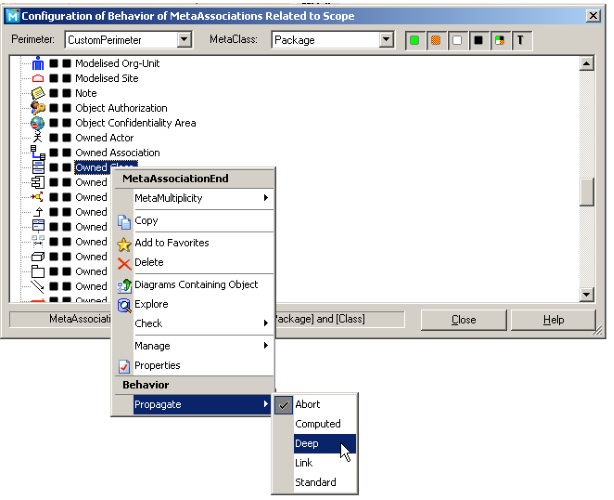Viewport: 614px width, 500px height.
Task: Click the Note item icon
Action: point(38,93)
